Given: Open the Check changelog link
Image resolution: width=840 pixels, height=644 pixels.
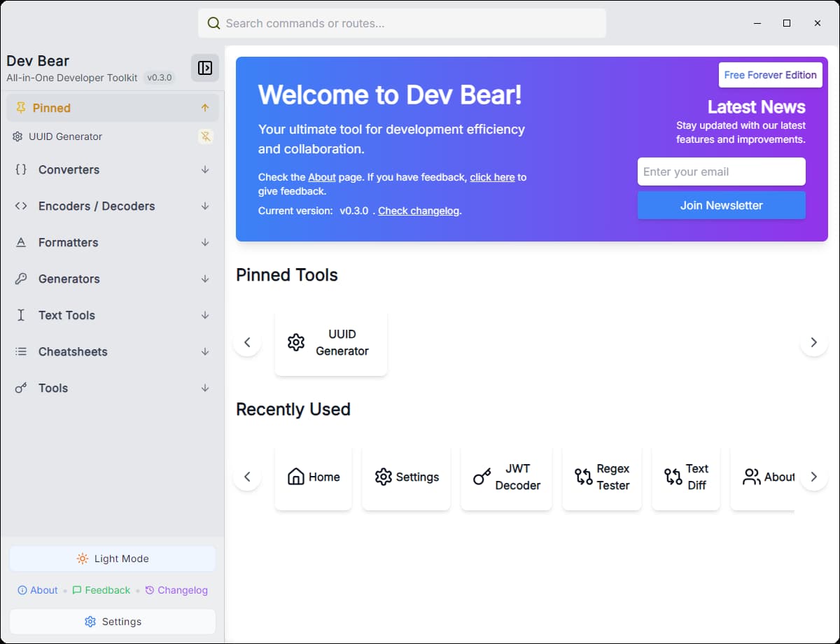Looking at the screenshot, I should pos(418,211).
